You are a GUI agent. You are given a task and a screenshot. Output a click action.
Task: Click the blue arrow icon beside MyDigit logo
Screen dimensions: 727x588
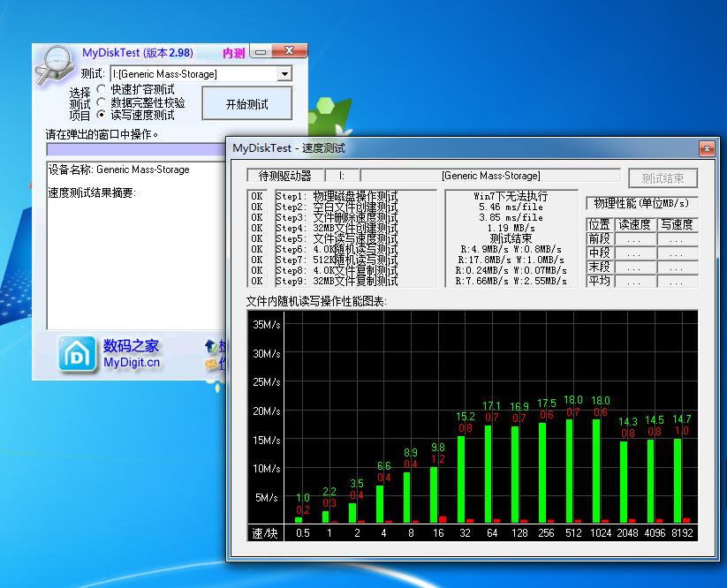pos(210,347)
